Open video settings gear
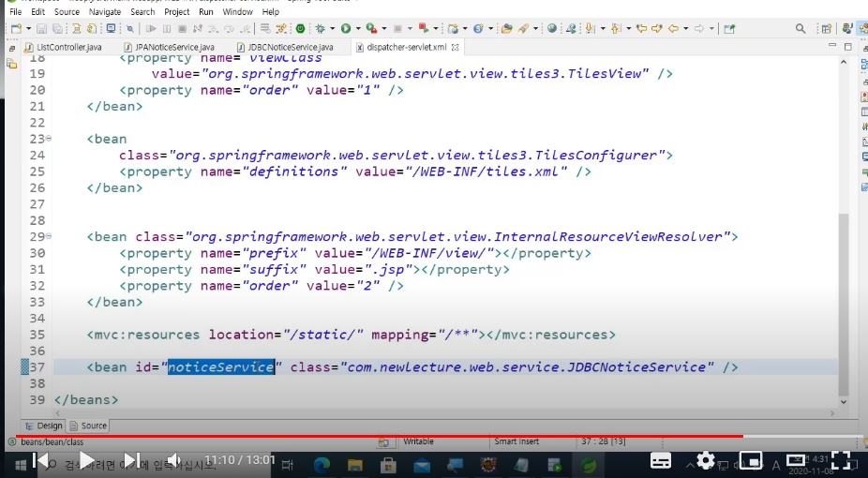 point(705,460)
